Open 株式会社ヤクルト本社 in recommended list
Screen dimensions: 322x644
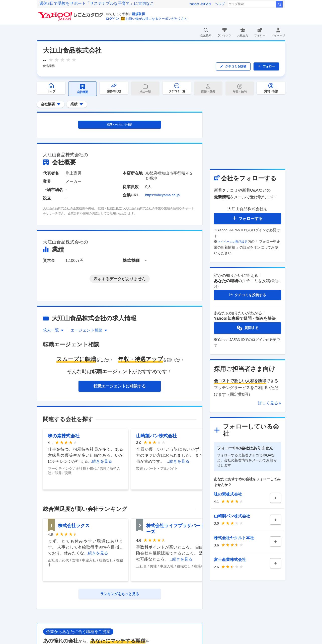[234, 538]
